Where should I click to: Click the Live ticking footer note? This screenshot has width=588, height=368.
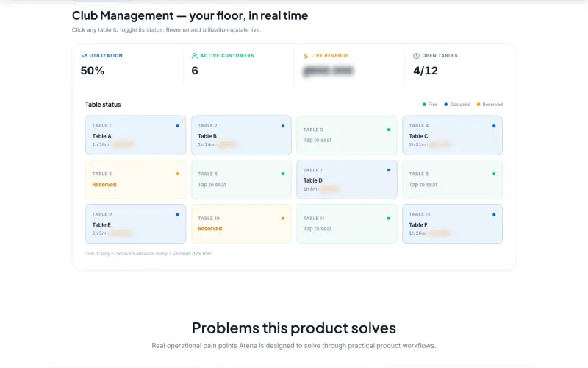148,253
